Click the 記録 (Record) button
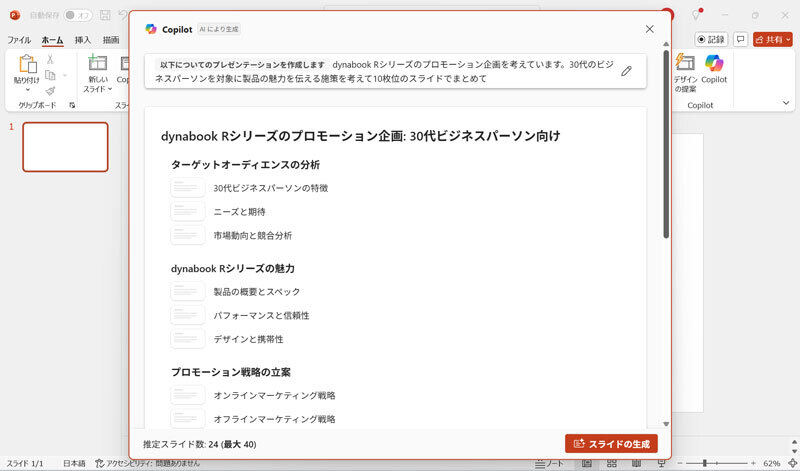This screenshot has height=471, width=800. 711,39
